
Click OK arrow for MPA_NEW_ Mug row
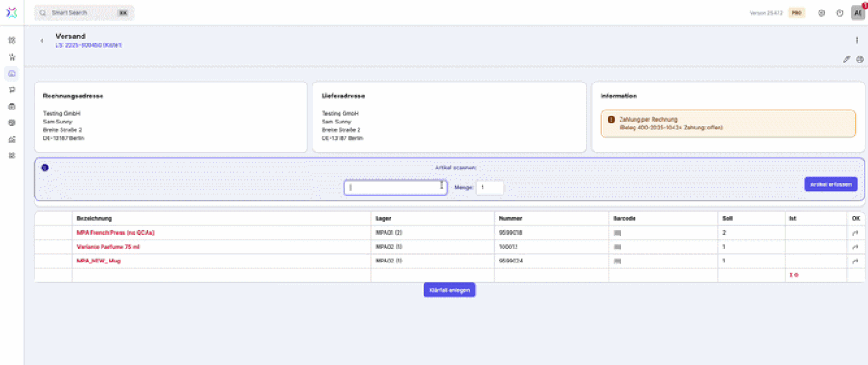[x=856, y=261]
